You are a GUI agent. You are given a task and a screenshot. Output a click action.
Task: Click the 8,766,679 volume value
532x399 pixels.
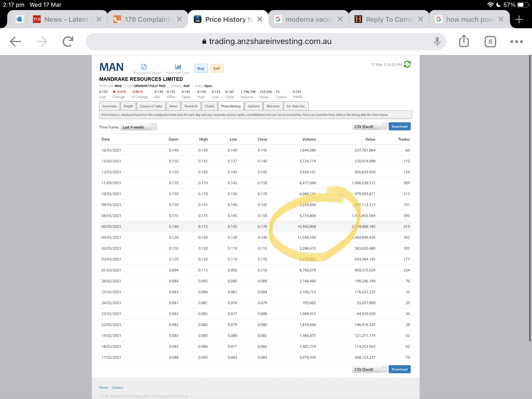308,270
